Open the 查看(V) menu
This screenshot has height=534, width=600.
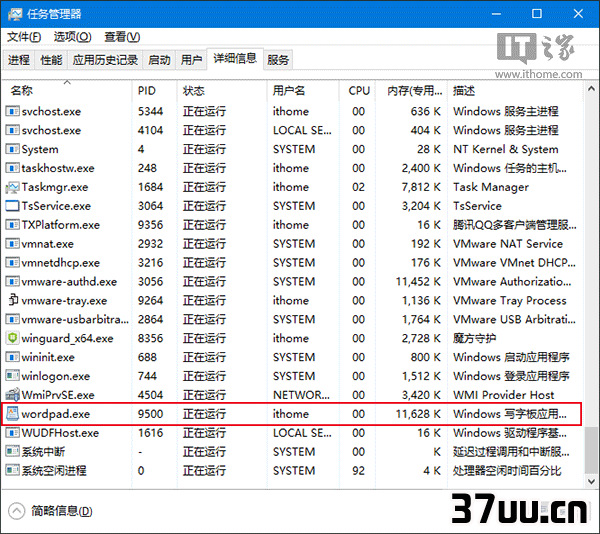click(x=122, y=37)
